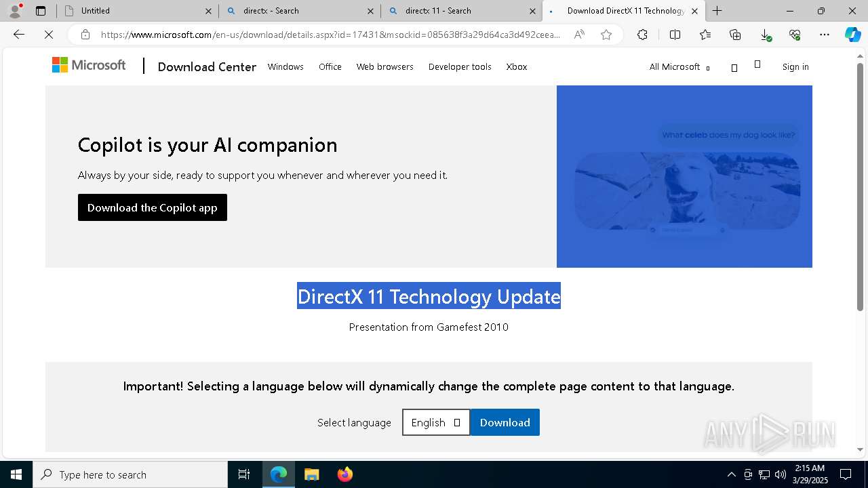The height and width of the screenshot is (488, 868).
Task: Select Download DirectX 11 Technology tab
Action: (x=624, y=11)
